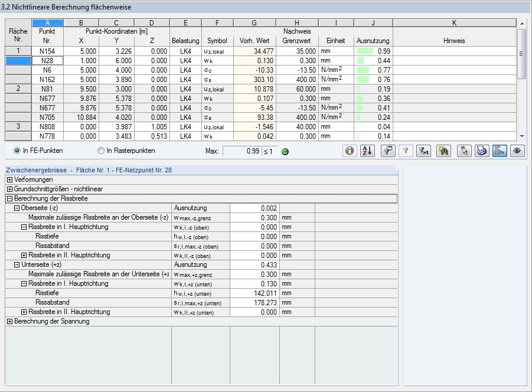Click the pick-in-graphic cursor icon
Screen dimensions: 532x392
pyautogui.click(x=464, y=151)
